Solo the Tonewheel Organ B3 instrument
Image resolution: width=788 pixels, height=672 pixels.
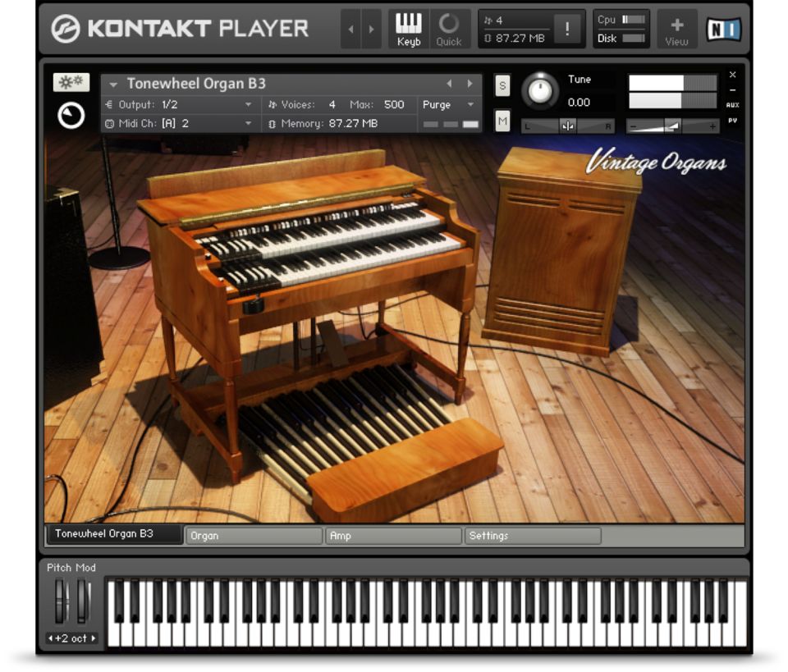pyautogui.click(x=502, y=85)
